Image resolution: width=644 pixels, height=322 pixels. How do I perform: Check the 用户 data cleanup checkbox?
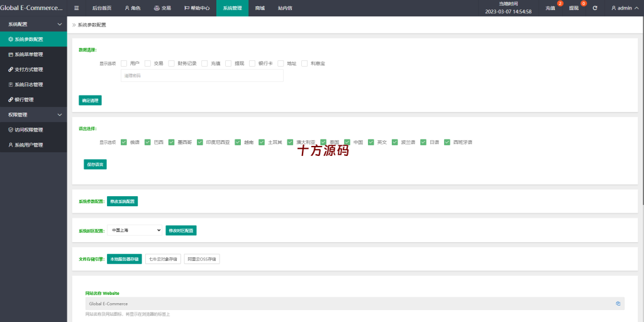(124, 64)
